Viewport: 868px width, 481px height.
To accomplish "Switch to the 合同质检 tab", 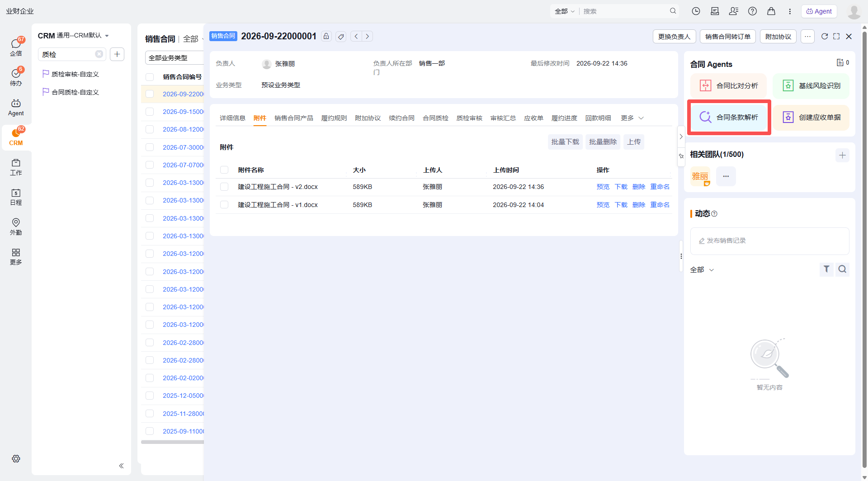I will coord(435,118).
